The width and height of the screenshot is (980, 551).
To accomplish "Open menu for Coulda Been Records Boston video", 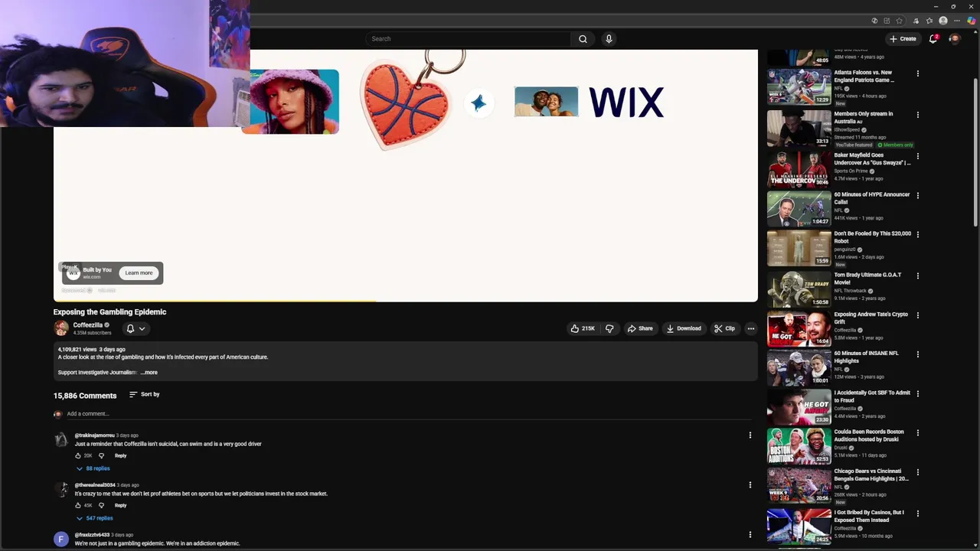I will click(917, 432).
